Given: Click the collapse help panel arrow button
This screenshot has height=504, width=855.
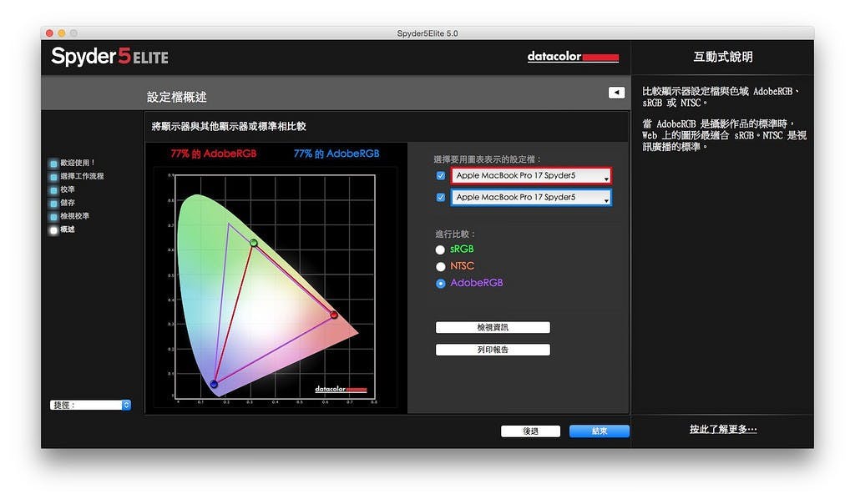Looking at the screenshot, I should pyautogui.click(x=616, y=93).
